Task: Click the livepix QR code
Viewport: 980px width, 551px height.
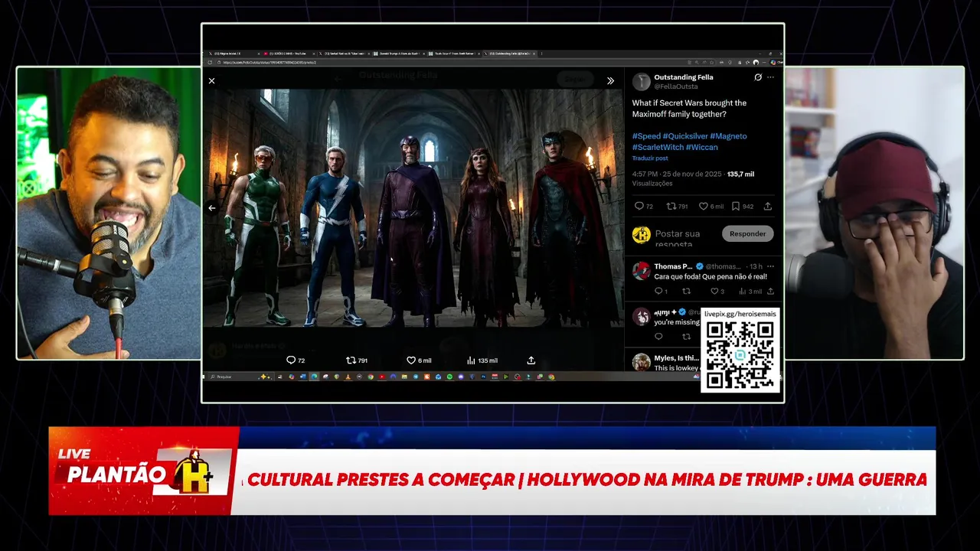Action: (x=740, y=354)
